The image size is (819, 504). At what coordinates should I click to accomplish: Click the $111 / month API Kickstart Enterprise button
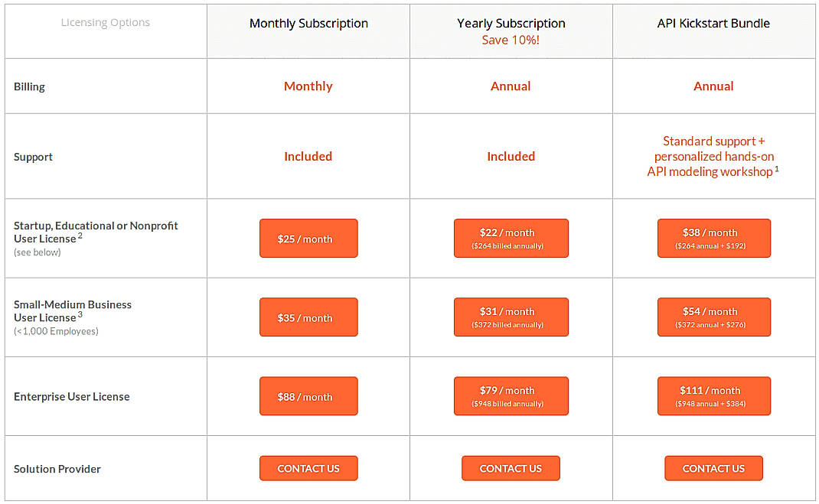713,395
